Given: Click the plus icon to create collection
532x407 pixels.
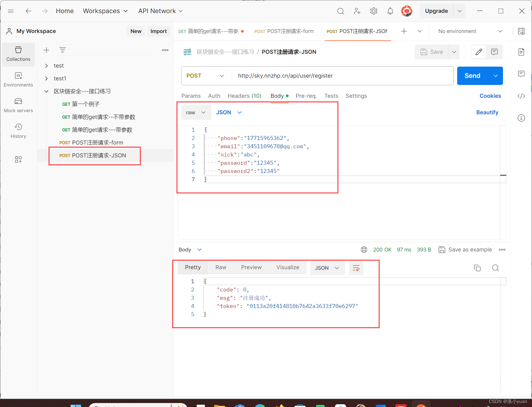Looking at the screenshot, I should click(46, 50).
